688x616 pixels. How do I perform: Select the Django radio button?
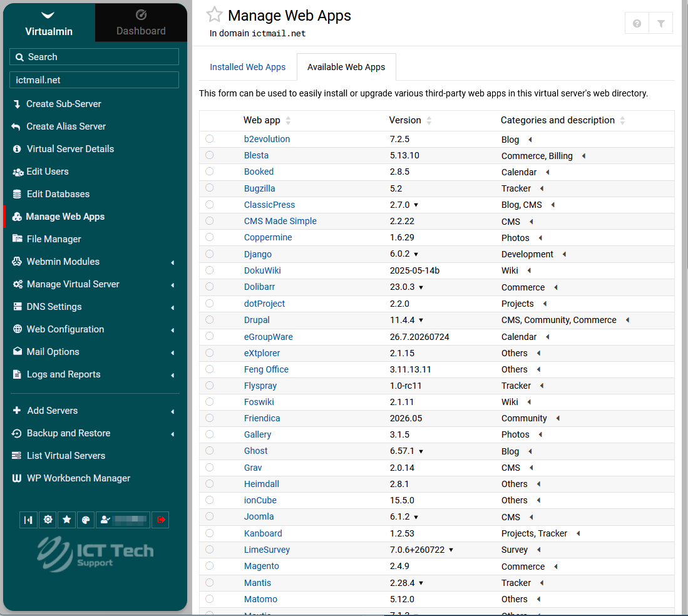pyautogui.click(x=210, y=254)
